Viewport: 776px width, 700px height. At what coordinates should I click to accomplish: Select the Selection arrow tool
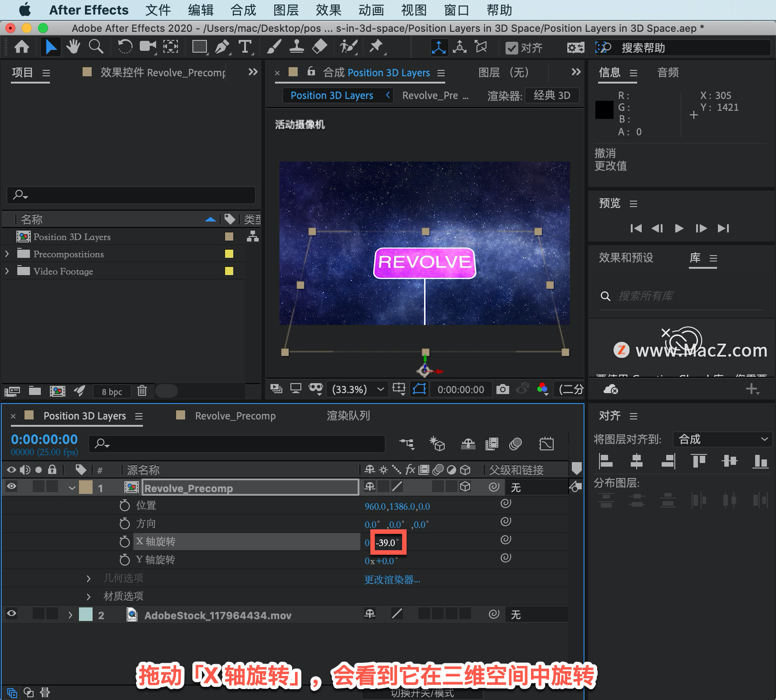[x=51, y=47]
